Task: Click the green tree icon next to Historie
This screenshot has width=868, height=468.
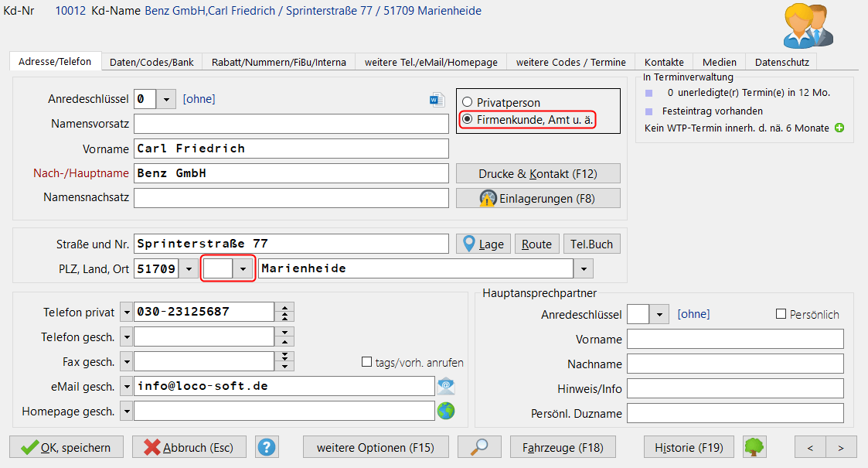Action: 754,446
